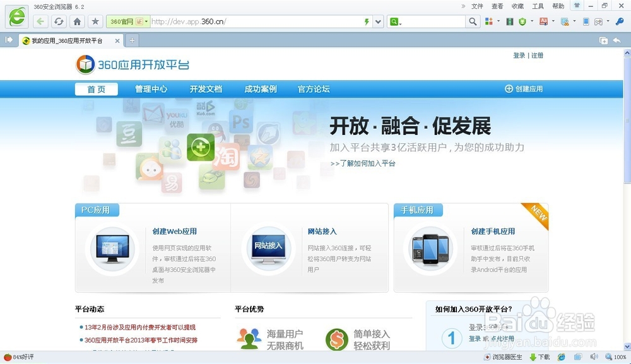This screenshot has height=364, width=631.
Task: Click the 360 browser green e logo
Action: (17, 16)
